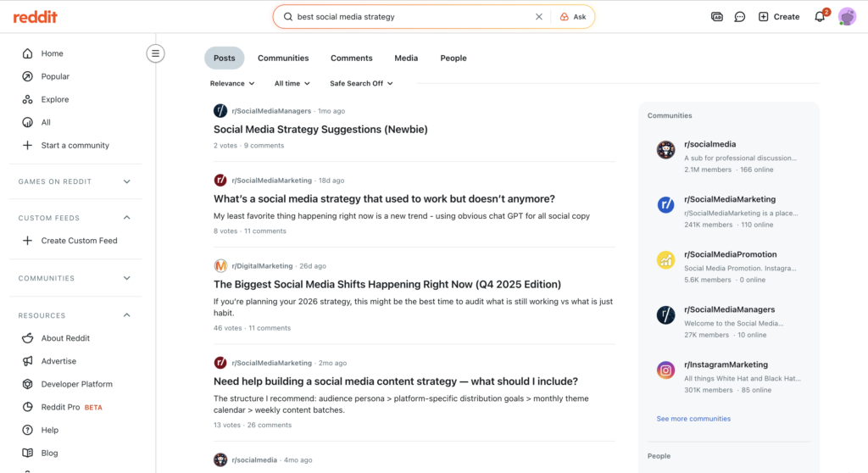This screenshot has width=868, height=473.
Task: Open Advertise in Resources
Action: [x=58, y=361]
